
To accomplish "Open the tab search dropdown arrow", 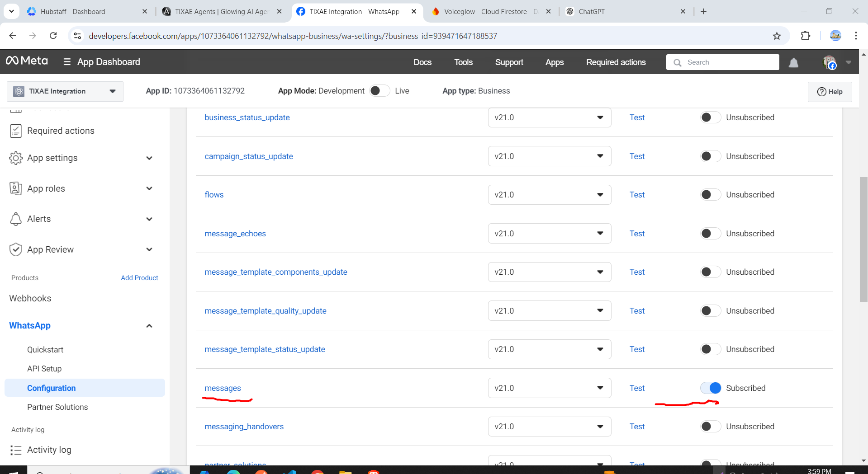I will click(11, 11).
